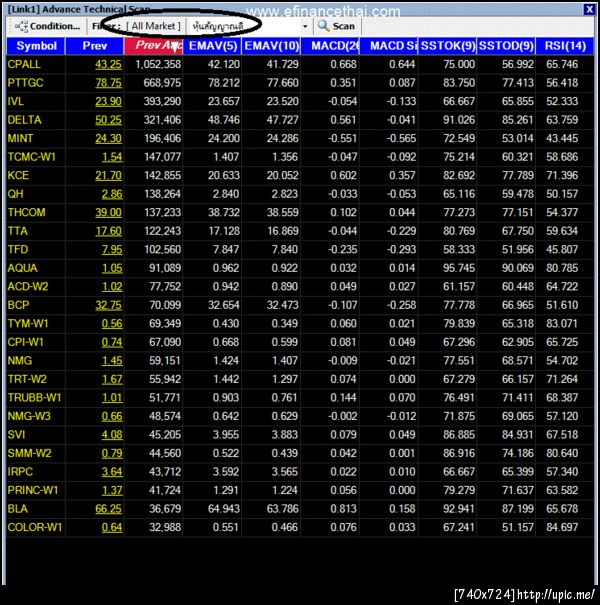Click CPALL volume 1,052,358
The width and height of the screenshot is (600, 605).
[x=158, y=64]
